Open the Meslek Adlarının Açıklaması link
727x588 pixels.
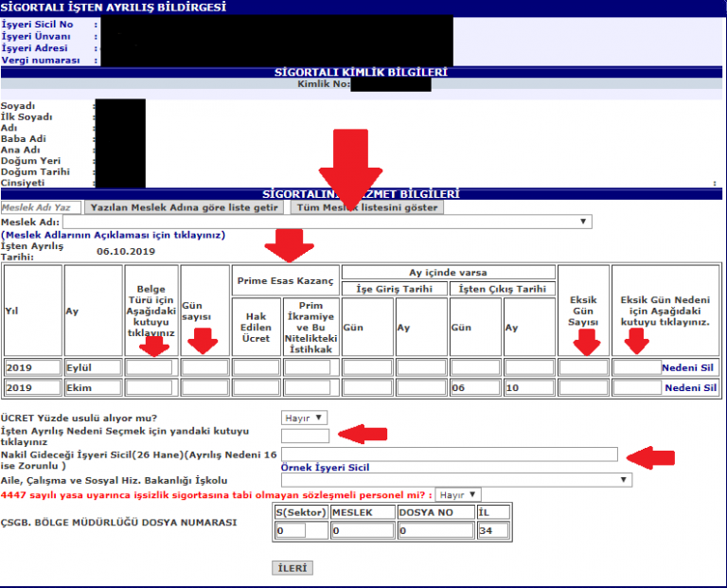(x=113, y=235)
